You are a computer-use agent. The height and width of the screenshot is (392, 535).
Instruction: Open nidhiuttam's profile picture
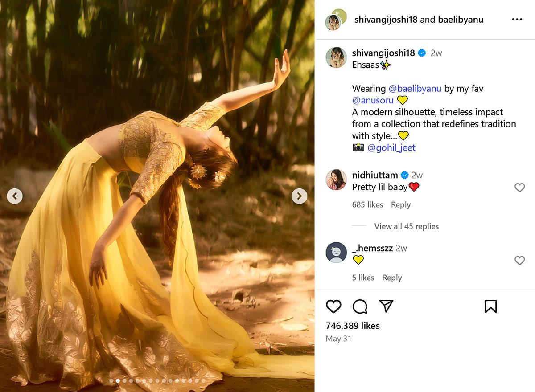click(x=336, y=180)
